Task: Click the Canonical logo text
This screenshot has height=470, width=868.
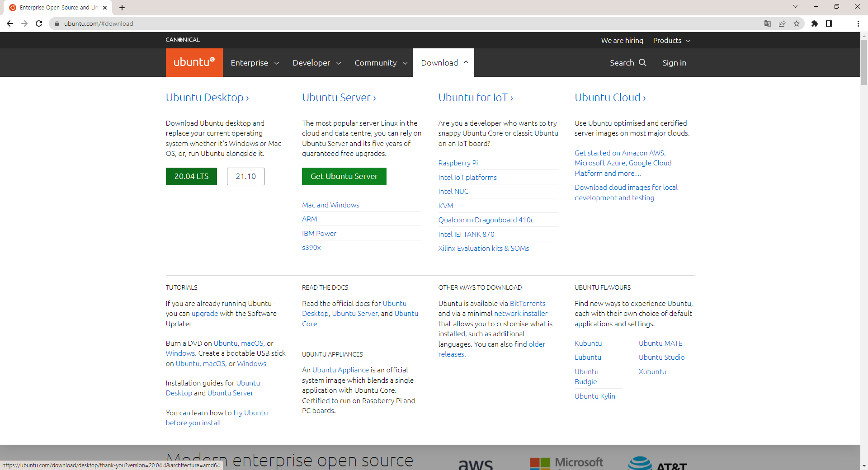Action: pyautogui.click(x=183, y=40)
